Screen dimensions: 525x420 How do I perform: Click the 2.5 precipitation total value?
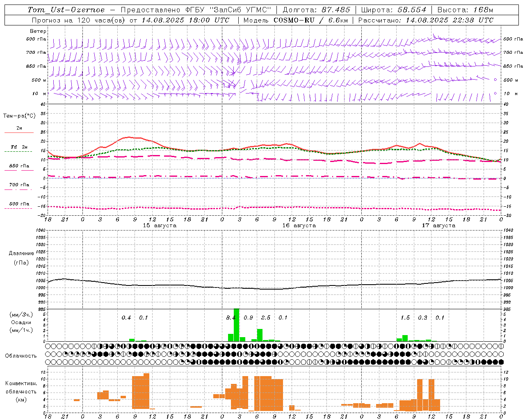266,318
